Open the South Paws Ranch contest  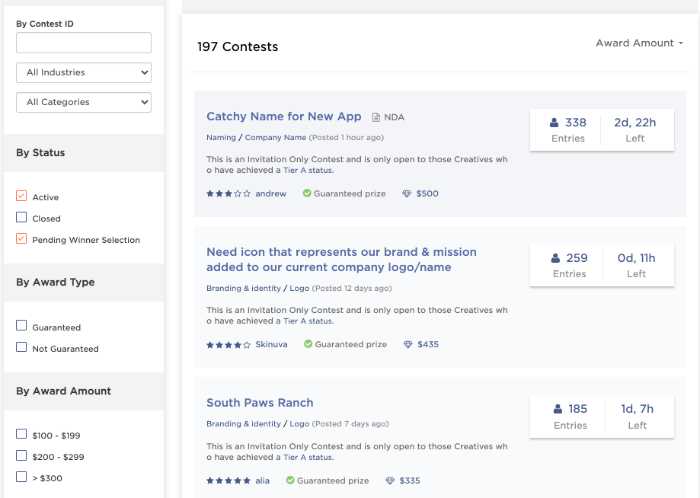pos(260,403)
